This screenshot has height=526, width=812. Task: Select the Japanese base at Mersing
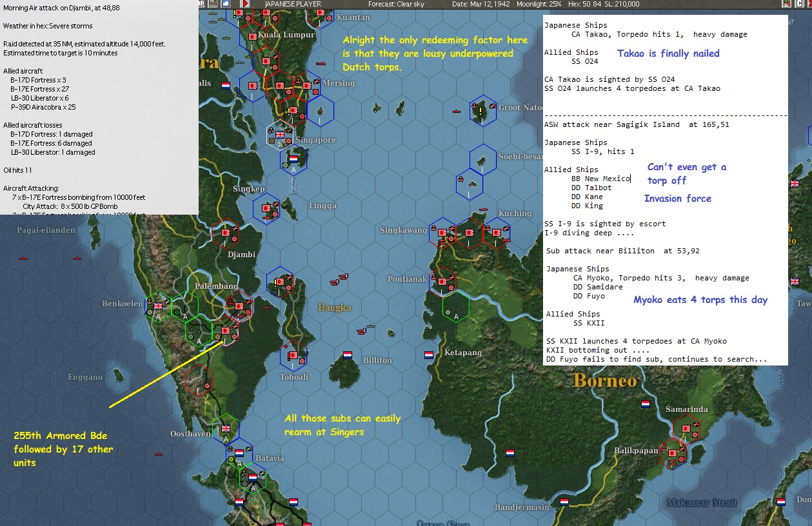pos(307,86)
